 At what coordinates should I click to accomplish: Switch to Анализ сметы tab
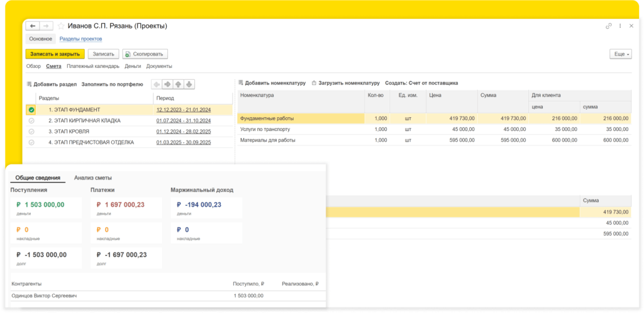pos(93,178)
